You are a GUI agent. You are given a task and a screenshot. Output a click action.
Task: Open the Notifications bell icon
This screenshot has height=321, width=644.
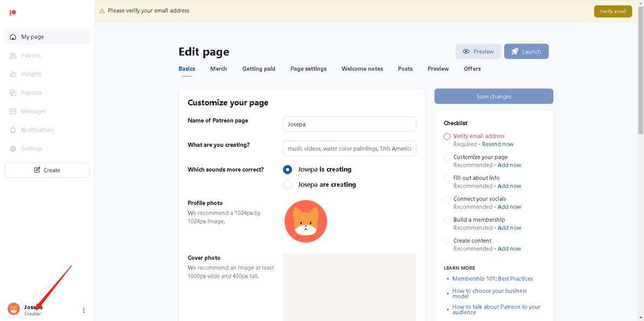(x=13, y=130)
